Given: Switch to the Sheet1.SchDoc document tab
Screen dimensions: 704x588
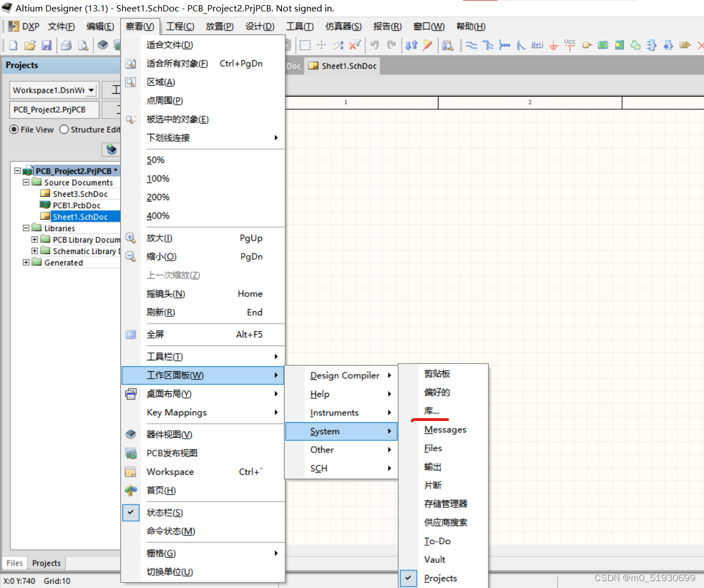Looking at the screenshot, I should (x=342, y=66).
